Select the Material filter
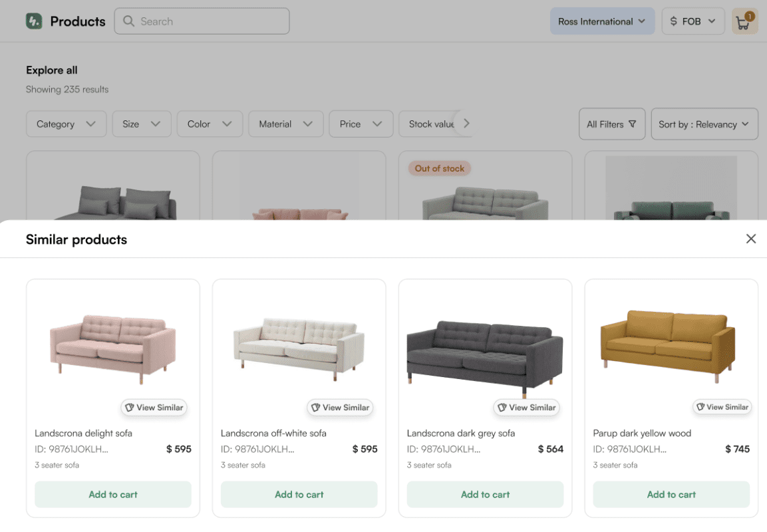 point(285,124)
